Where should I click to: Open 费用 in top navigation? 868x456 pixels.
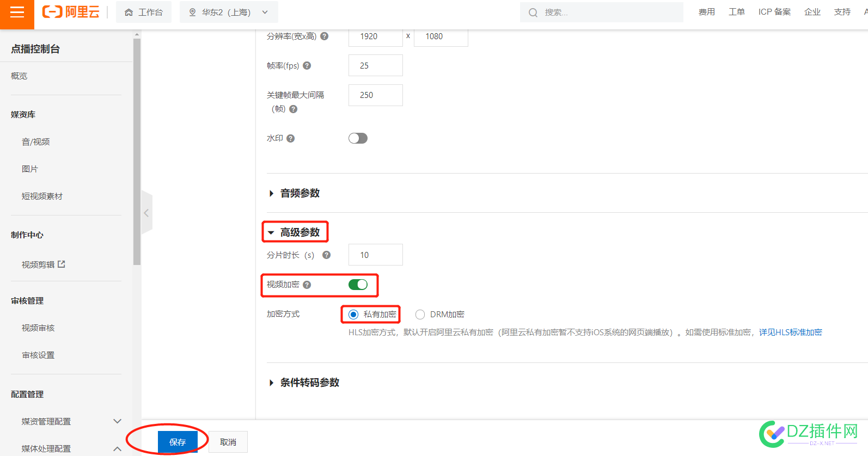pyautogui.click(x=707, y=12)
